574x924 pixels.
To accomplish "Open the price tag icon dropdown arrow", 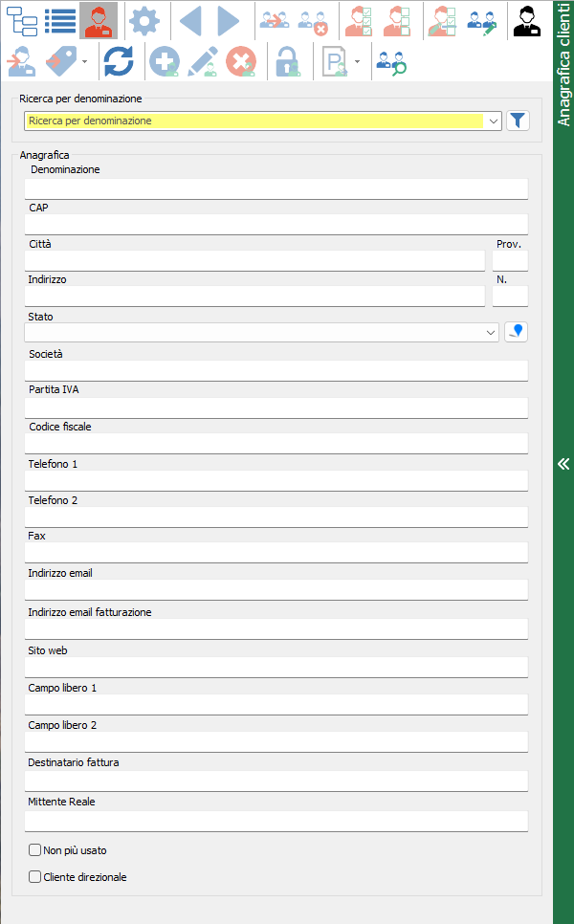I will [x=87, y=62].
